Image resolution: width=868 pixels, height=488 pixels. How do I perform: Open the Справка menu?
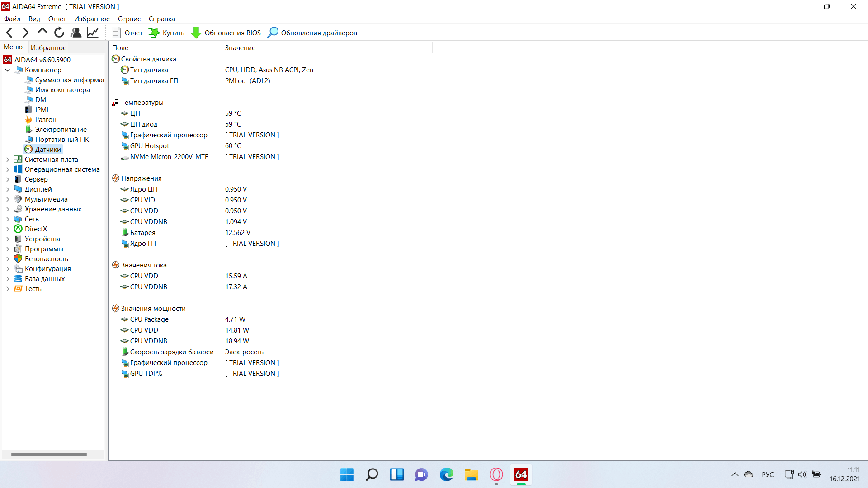(x=162, y=19)
